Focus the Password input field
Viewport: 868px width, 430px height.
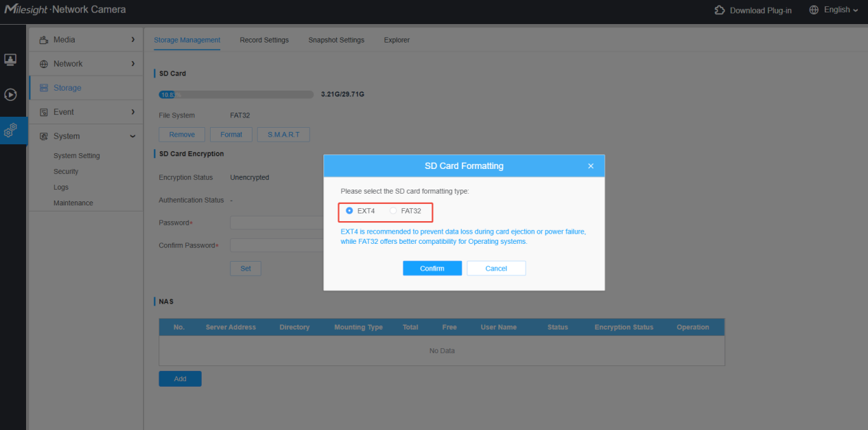pos(277,223)
